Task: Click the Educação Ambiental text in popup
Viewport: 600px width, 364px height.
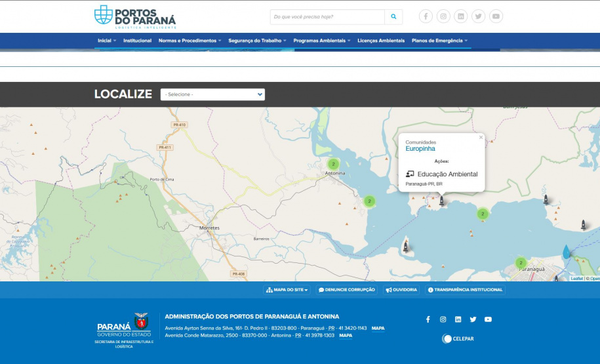Action: tap(447, 174)
